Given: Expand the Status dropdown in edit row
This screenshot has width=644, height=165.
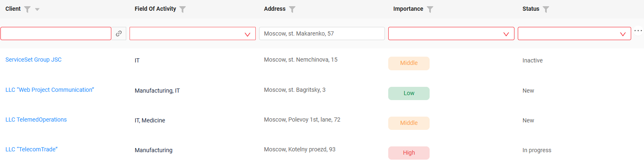Looking at the screenshot, I should pos(622,34).
